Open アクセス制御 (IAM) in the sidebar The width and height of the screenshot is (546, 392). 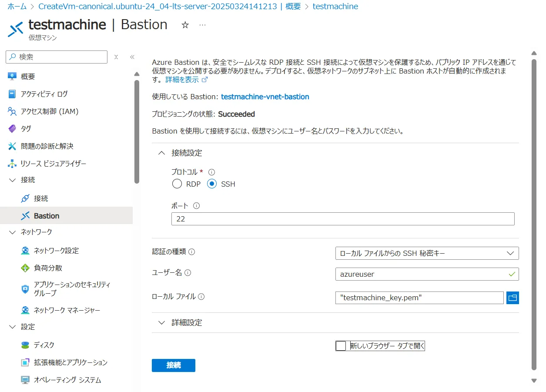tap(49, 111)
